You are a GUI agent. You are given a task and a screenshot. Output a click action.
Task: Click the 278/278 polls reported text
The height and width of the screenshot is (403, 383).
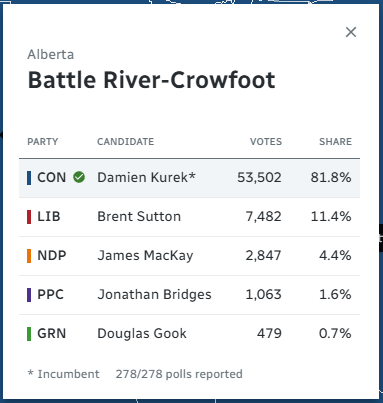(179, 374)
